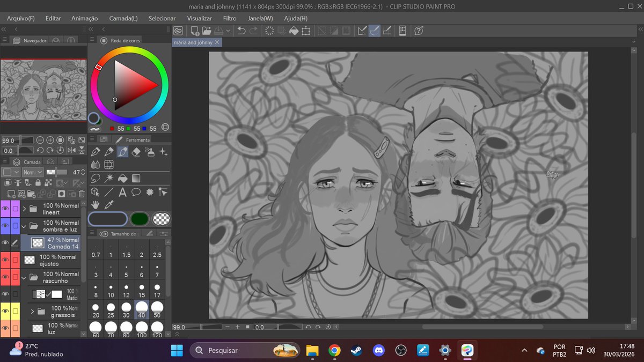Screen dimensions: 644x362
Task: Select the Text tool
Action: (x=122, y=191)
